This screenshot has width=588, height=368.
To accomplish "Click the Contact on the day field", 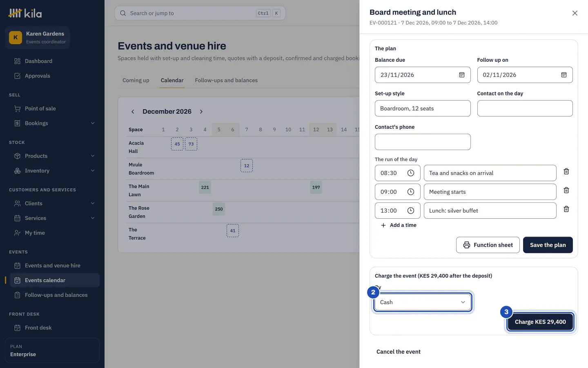I will pos(525,108).
